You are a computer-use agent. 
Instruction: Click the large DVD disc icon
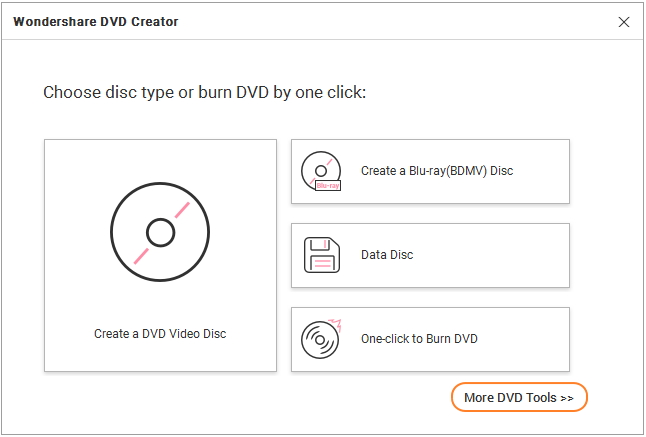160,232
